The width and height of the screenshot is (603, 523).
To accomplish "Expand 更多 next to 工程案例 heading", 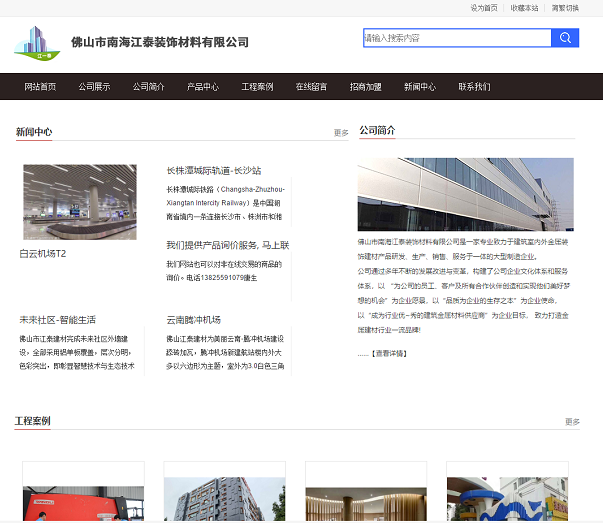I will [572, 422].
